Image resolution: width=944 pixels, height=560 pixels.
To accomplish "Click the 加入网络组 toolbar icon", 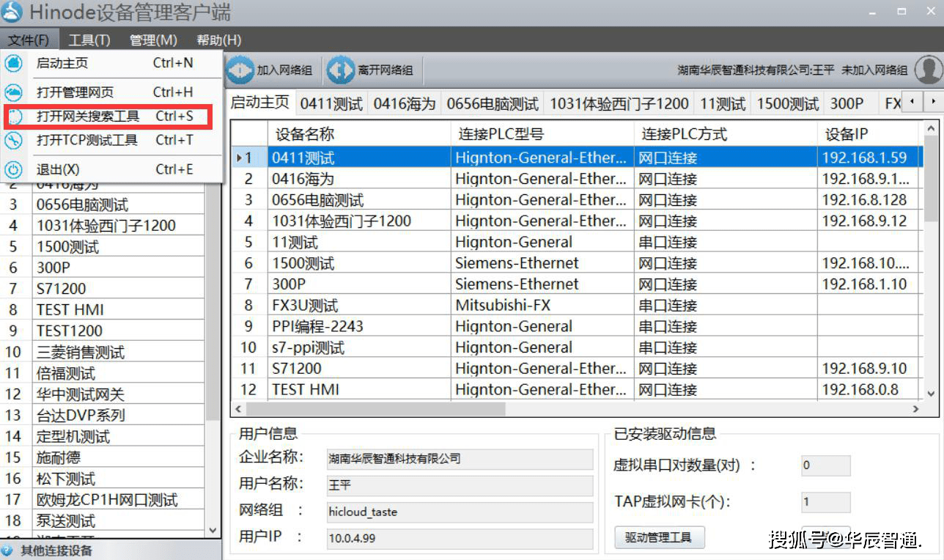I will (x=240, y=70).
